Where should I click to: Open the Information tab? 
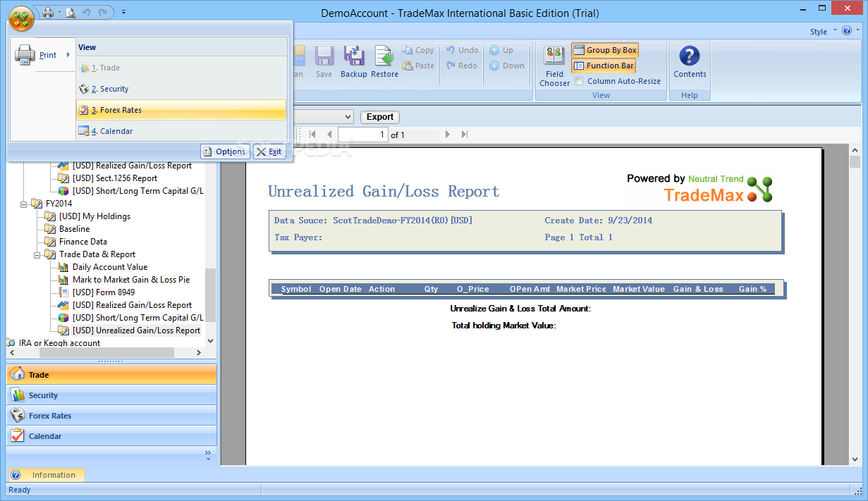tap(47, 475)
